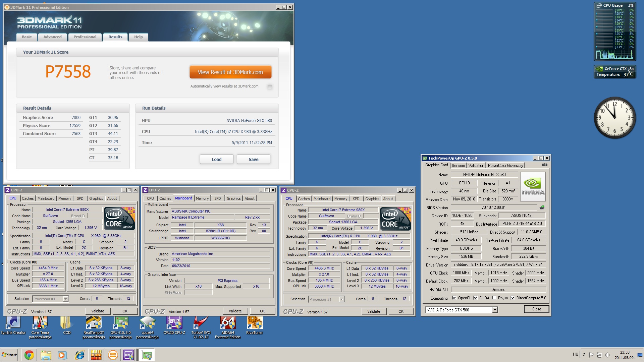This screenshot has height=362, width=644.
Task: Click the Save button in Run Details
Action: pos(253,159)
